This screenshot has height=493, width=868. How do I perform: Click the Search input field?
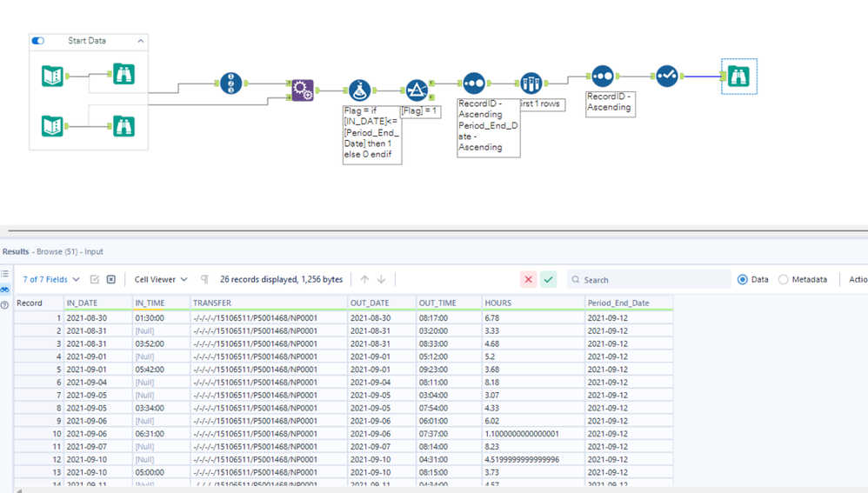point(649,279)
